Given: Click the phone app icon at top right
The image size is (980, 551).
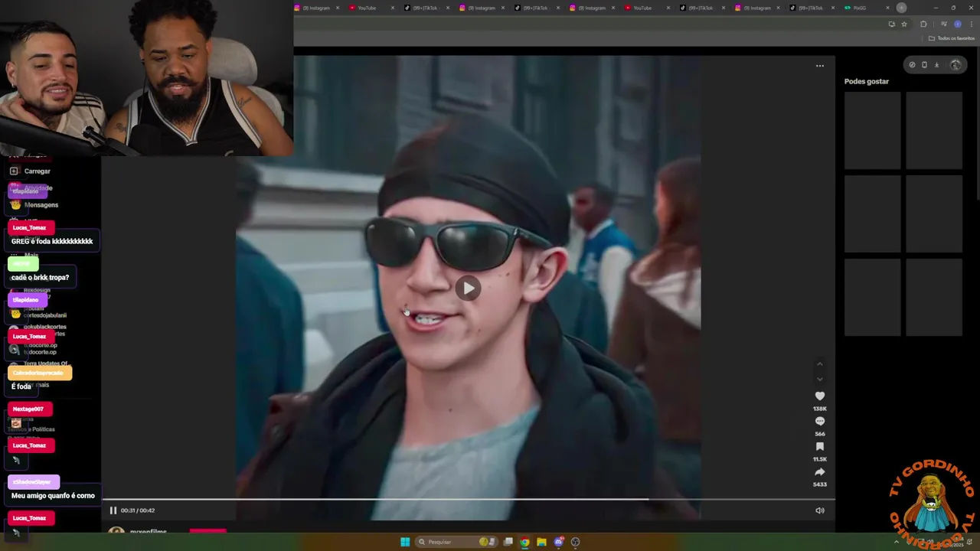Looking at the screenshot, I should coord(924,65).
